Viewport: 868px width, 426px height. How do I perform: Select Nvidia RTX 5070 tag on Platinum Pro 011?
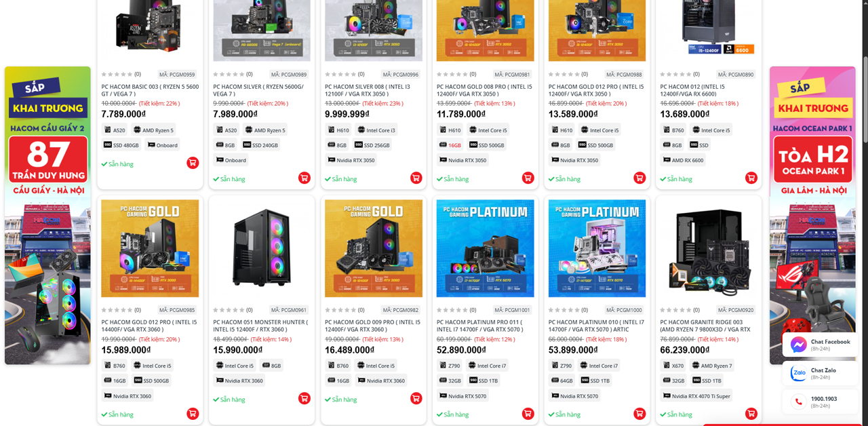(x=463, y=396)
